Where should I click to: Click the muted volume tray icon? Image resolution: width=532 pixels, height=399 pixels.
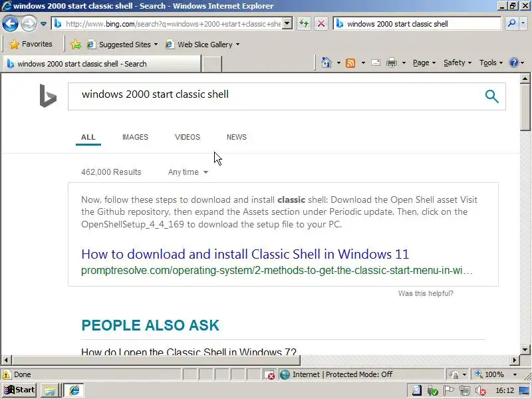click(480, 390)
